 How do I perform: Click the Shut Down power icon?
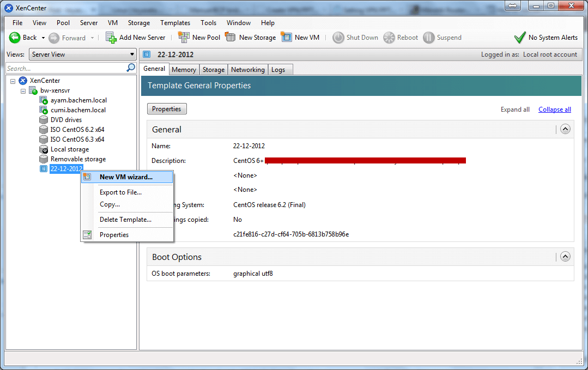(x=338, y=38)
